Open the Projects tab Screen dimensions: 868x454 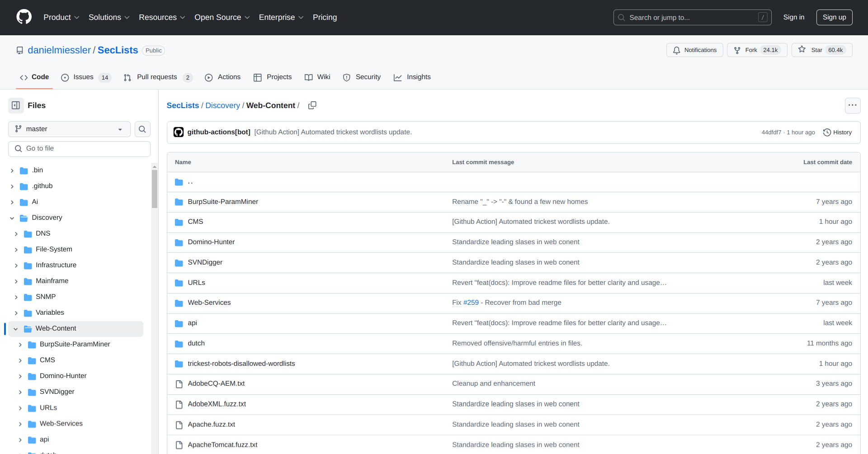273,77
